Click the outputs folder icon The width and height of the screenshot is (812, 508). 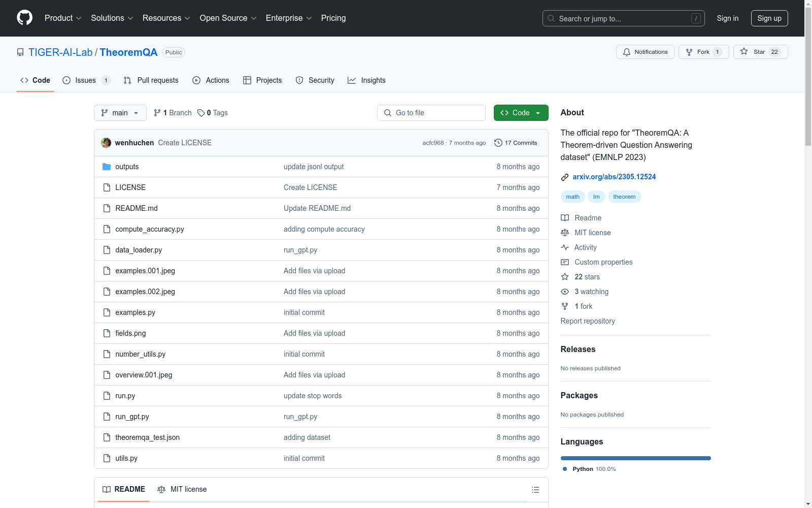tap(107, 167)
